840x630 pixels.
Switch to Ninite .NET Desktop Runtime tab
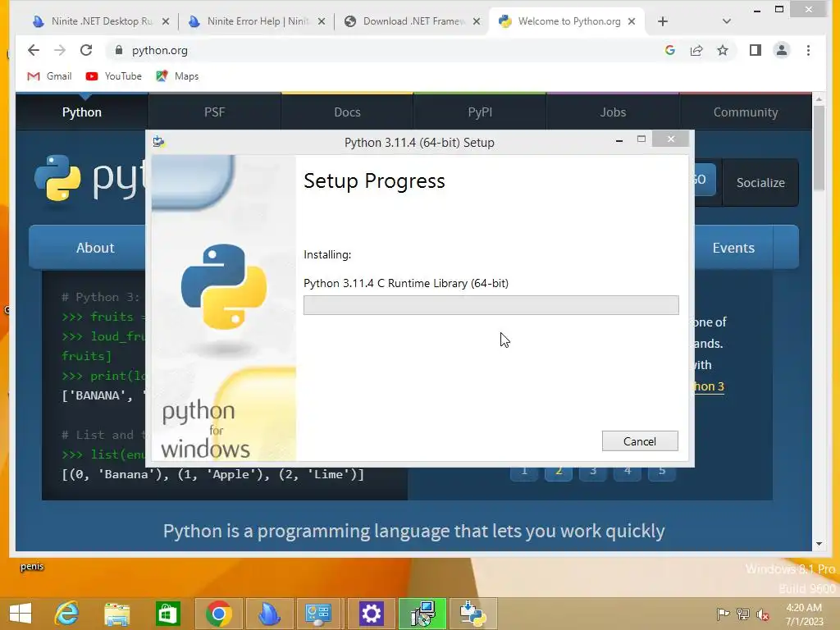click(x=100, y=21)
